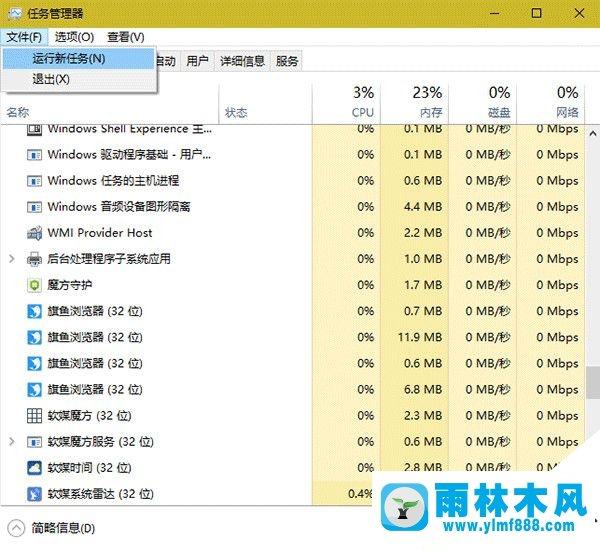Click the Windows 音频设备图形隔离 icon

tap(34, 207)
